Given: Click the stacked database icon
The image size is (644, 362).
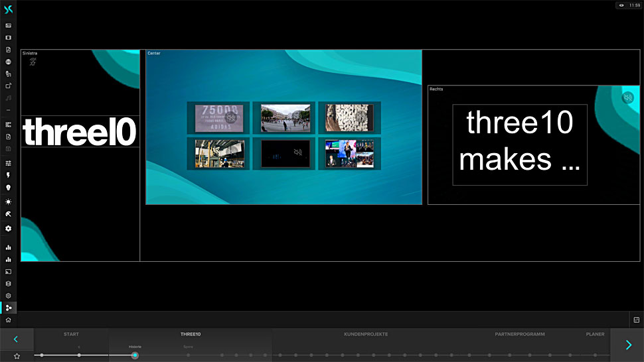Looking at the screenshot, I should point(8,284).
